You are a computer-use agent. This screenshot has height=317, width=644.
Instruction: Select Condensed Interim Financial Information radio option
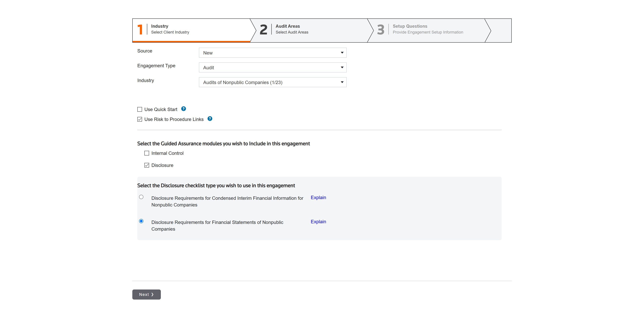tap(141, 197)
